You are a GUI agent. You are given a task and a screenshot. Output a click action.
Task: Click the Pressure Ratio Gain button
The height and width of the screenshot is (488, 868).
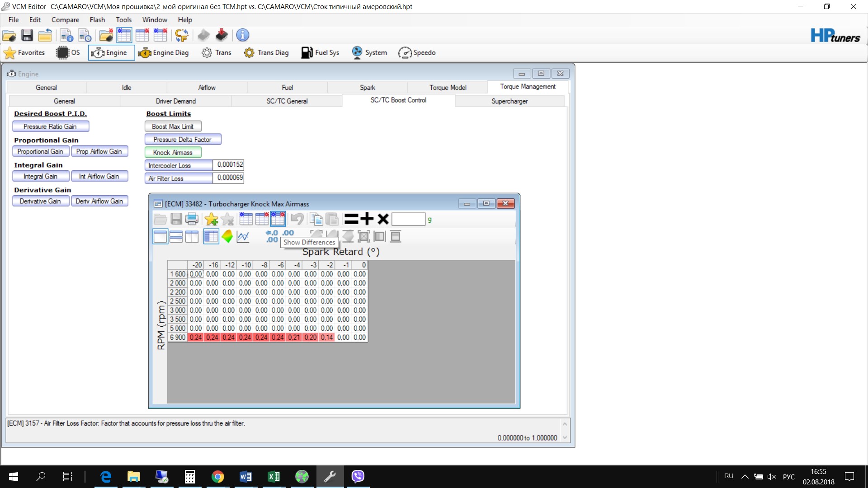(50, 127)
